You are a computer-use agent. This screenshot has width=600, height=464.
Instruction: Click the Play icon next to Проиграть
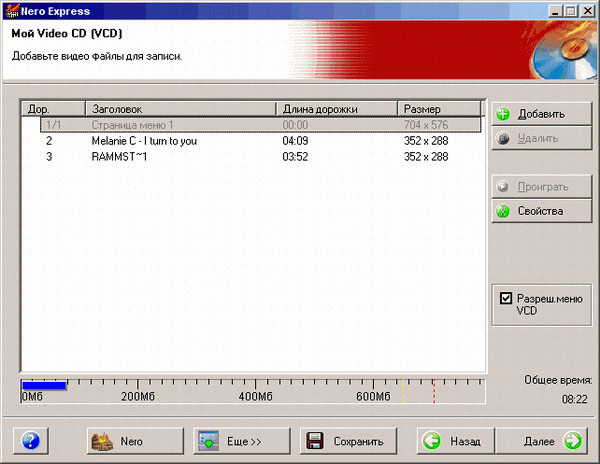click(503, 187)
